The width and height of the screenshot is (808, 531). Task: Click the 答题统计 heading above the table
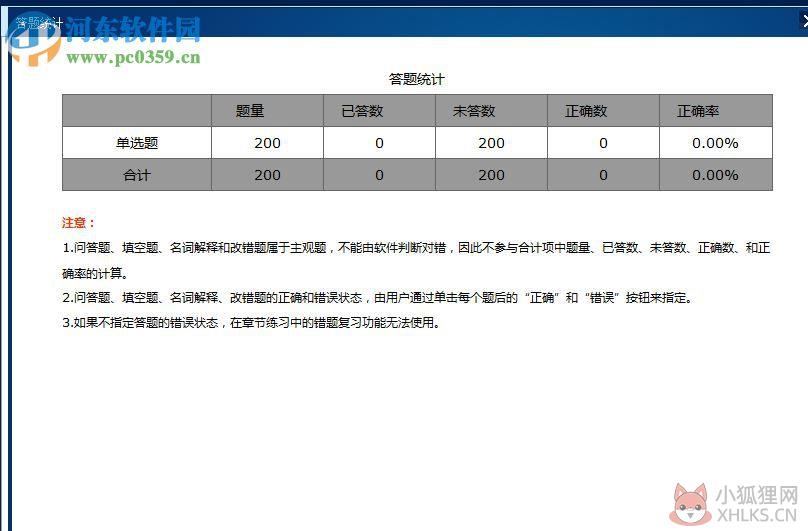point(416,79)
